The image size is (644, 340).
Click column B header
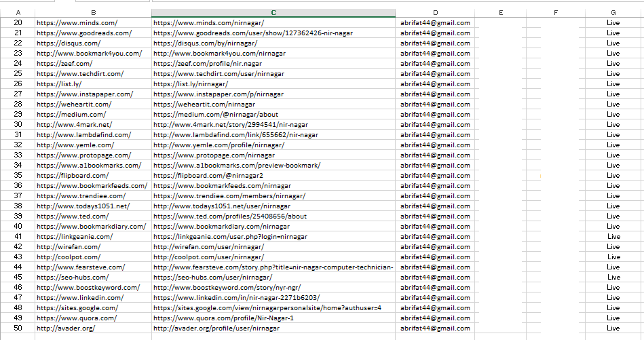pyautogui.click(x=92, y=12)
